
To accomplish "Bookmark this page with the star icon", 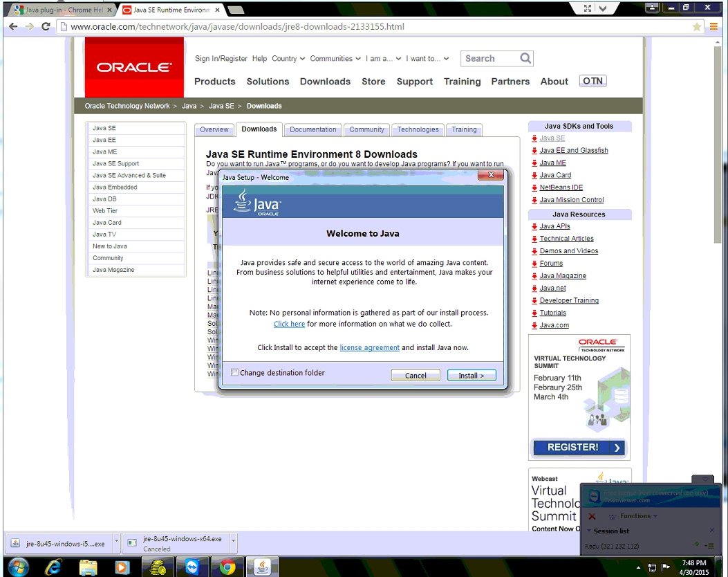I will tap(696, 27).
